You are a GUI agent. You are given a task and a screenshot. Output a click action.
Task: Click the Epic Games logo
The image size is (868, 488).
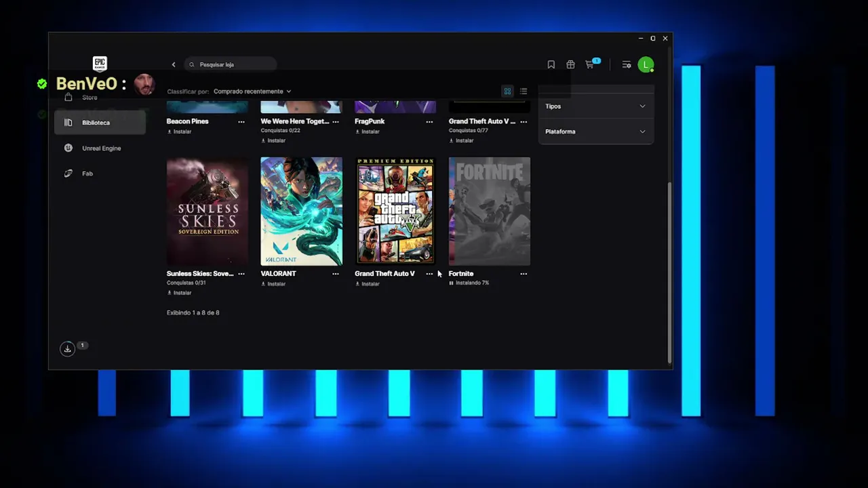pyautogui.click(x=100, y=64)
